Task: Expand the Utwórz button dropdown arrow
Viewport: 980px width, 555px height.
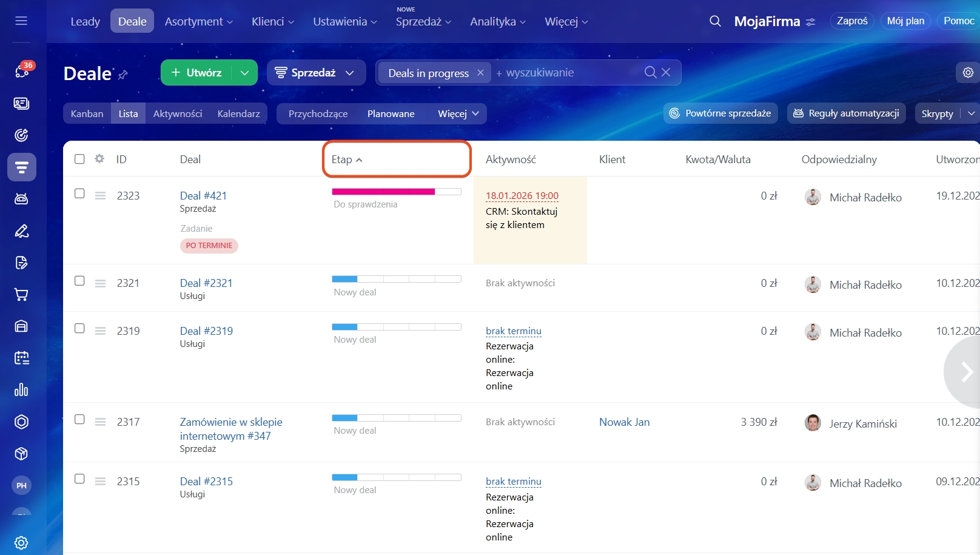Action: [x=244, y=73]
